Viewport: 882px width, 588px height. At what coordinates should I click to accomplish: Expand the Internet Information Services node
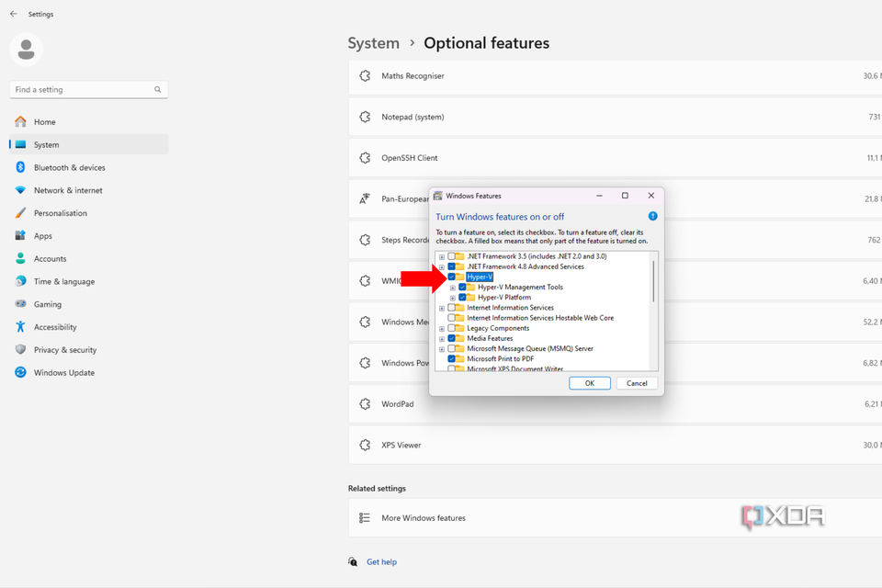pos(442,308)
